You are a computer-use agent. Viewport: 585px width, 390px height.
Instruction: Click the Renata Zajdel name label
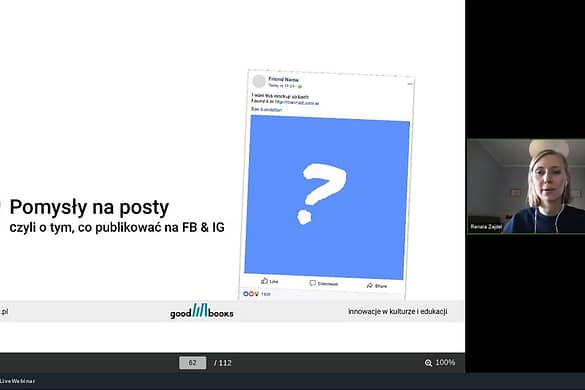[x=486, y=227]
